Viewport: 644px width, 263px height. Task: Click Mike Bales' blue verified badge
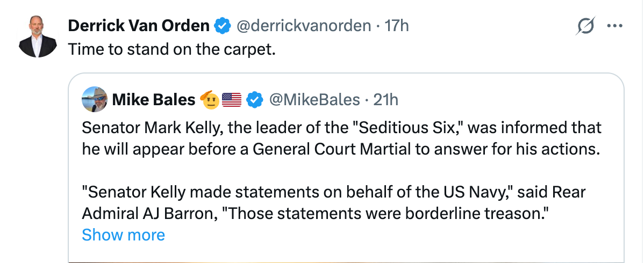[x=255, y=99]
